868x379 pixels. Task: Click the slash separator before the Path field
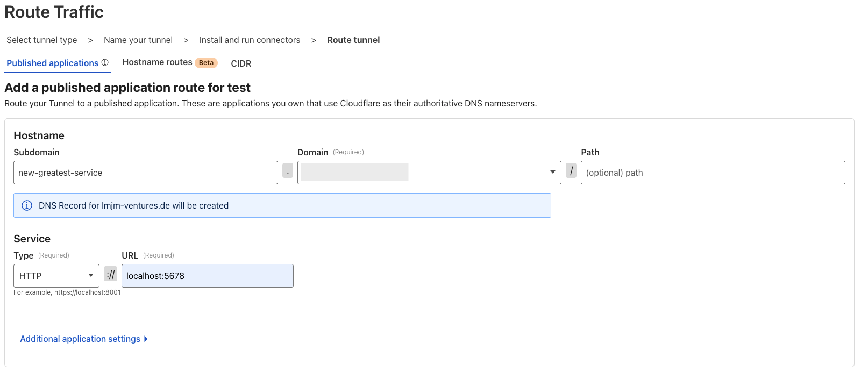coord(571,171)
